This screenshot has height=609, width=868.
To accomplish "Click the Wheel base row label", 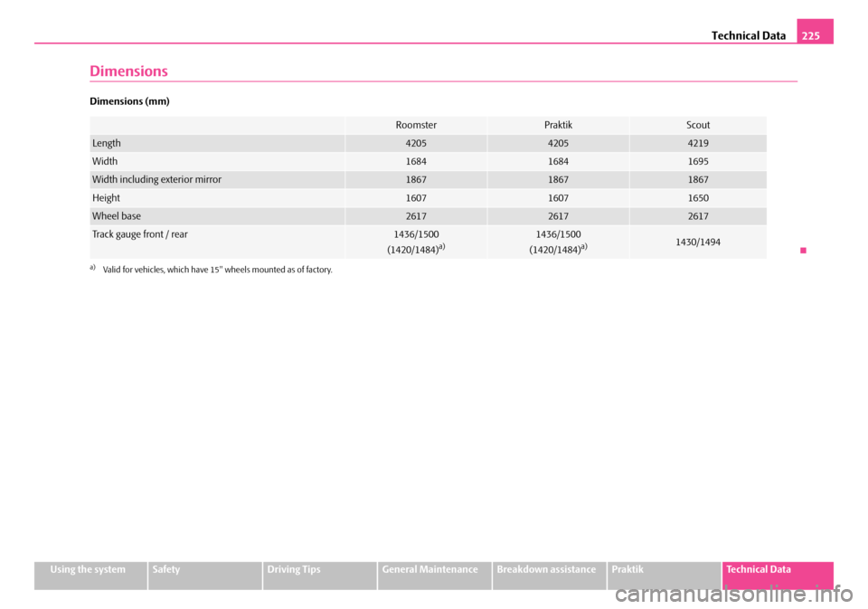I will click(117, 215).
